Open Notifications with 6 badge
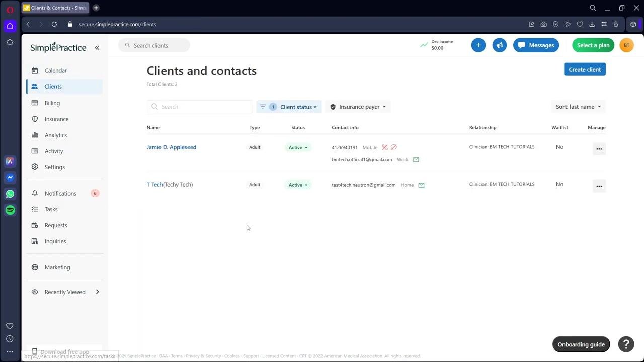Viewport: 644px width, 362px height. [x=64, y=194]
